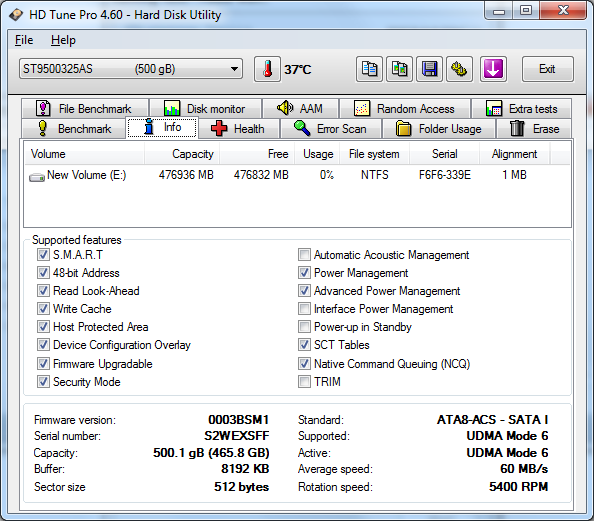Click the copy info to clipboard icon
This screenshot has width=594, height=521.
tap(369, 69)
